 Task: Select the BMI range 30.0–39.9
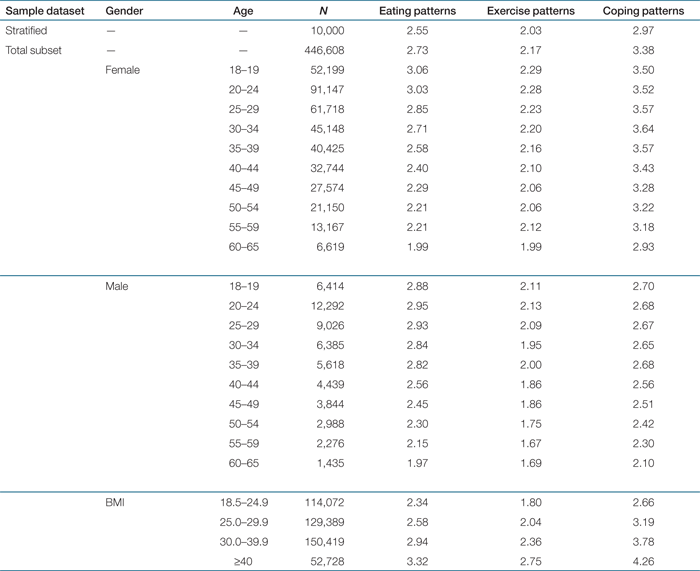tap(244, 542)
